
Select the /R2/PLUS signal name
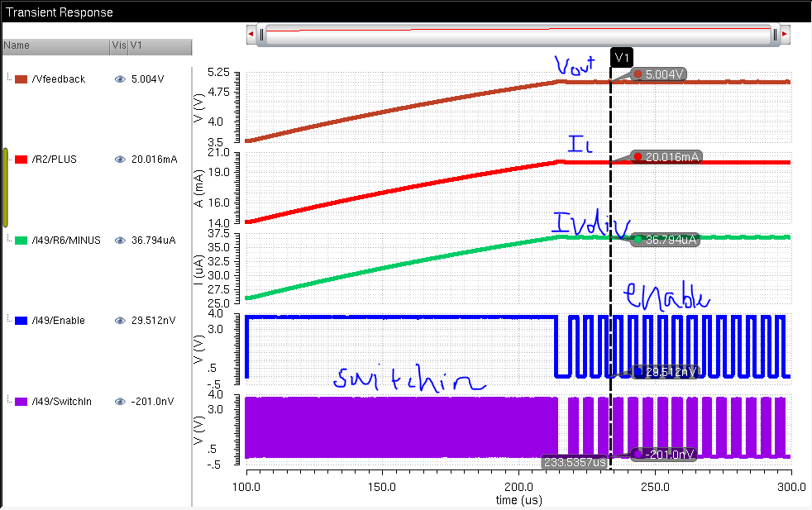pyautogui.click(x=54, y=160)
